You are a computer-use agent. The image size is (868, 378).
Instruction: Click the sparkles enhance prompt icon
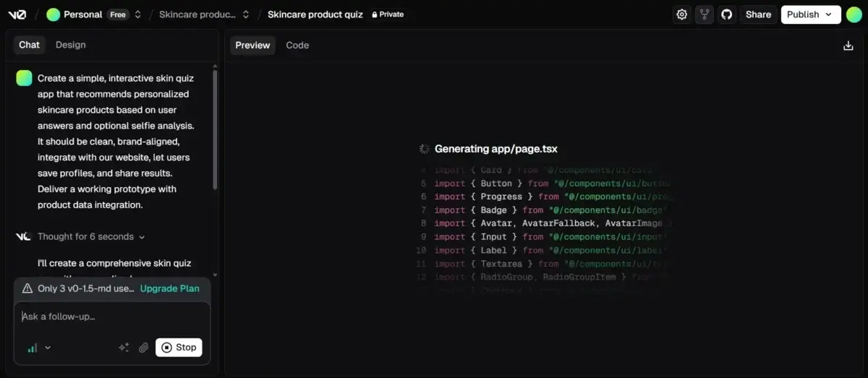click(124, 348)
